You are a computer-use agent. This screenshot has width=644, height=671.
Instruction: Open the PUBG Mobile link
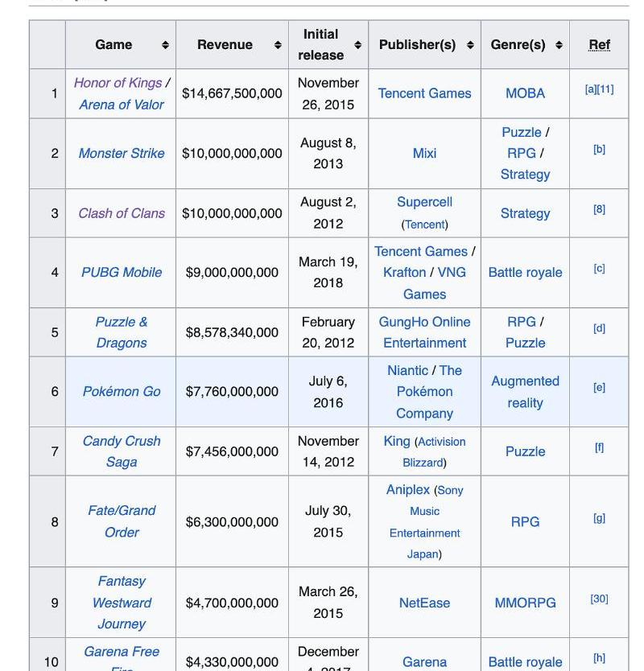tap(122, 272)
